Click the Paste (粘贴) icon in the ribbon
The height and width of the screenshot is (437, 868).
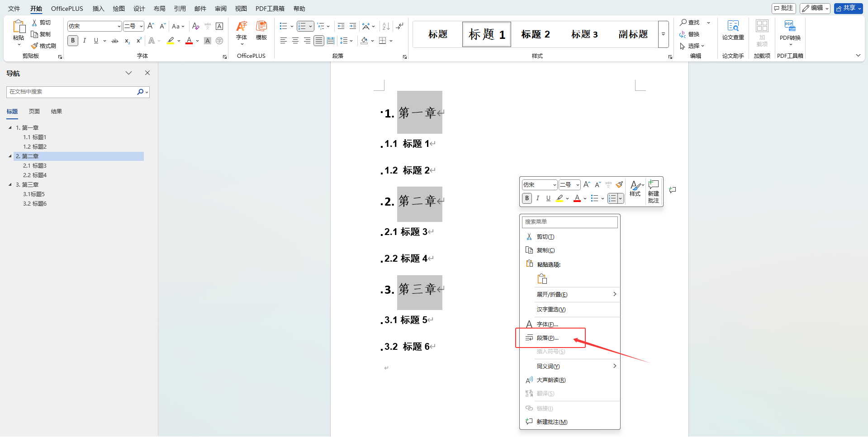click(19, 27)
